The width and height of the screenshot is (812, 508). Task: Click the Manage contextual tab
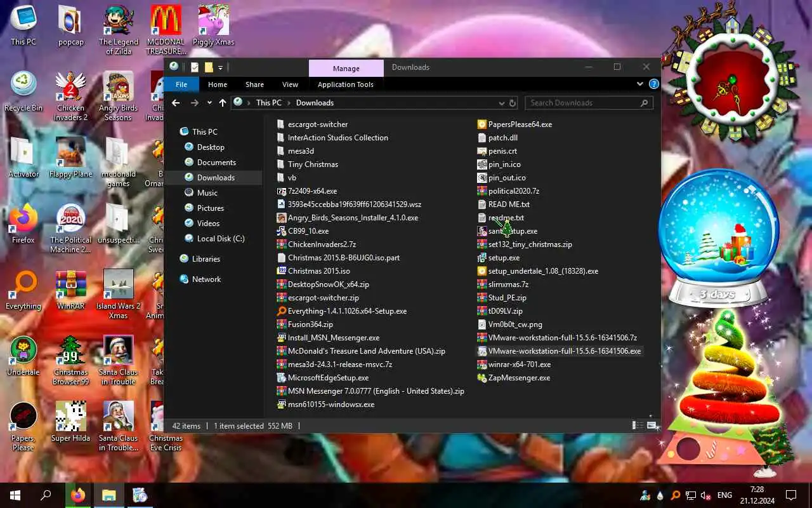(x=346, y=69)
